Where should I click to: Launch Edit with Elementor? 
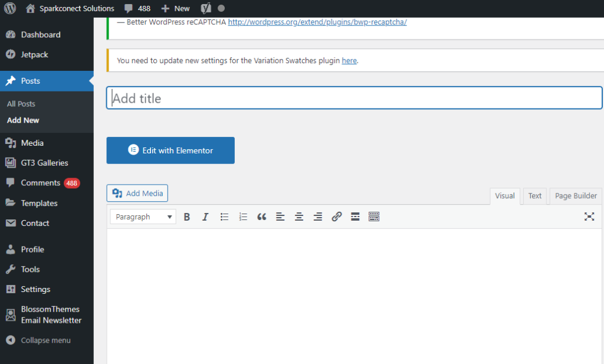pyautogui.click(x=170, y=150)
